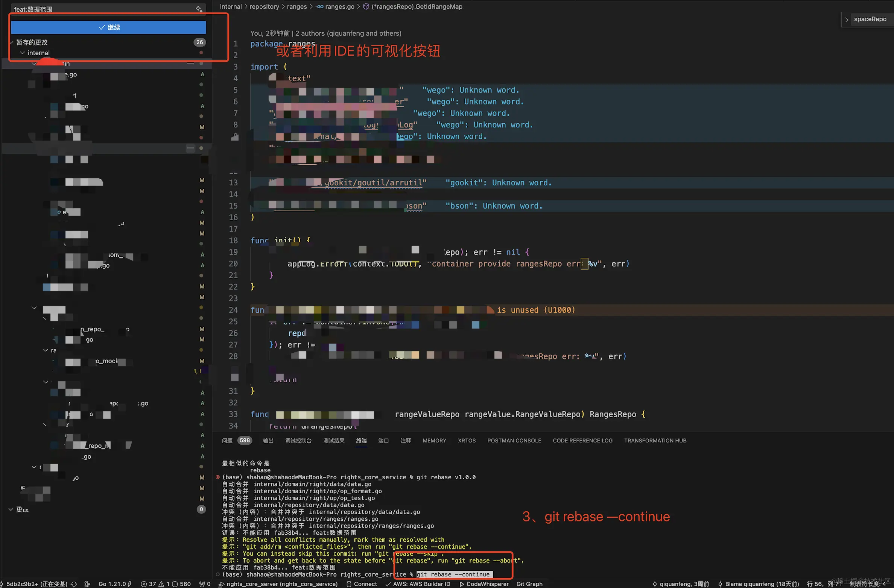Click the CodeWhisperer play status item
The image size is (894, 588).
tap(484, 584)
